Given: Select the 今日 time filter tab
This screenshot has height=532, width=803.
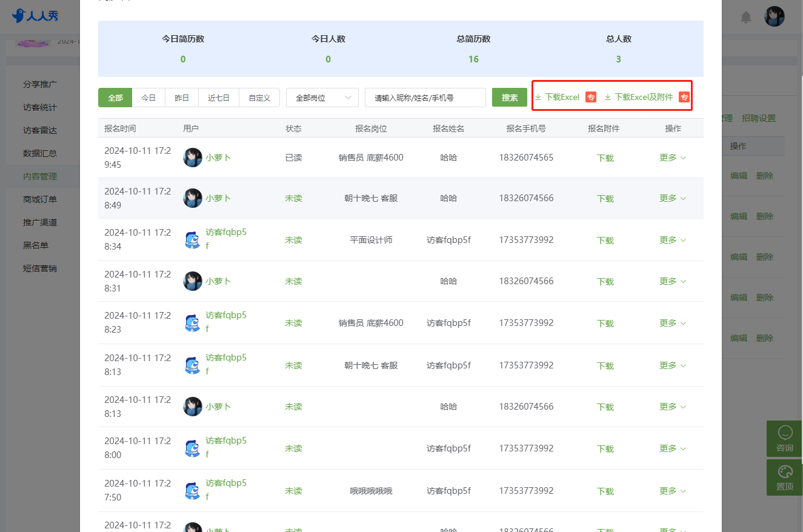Looking at the screenshot, I should pos(148,98).
